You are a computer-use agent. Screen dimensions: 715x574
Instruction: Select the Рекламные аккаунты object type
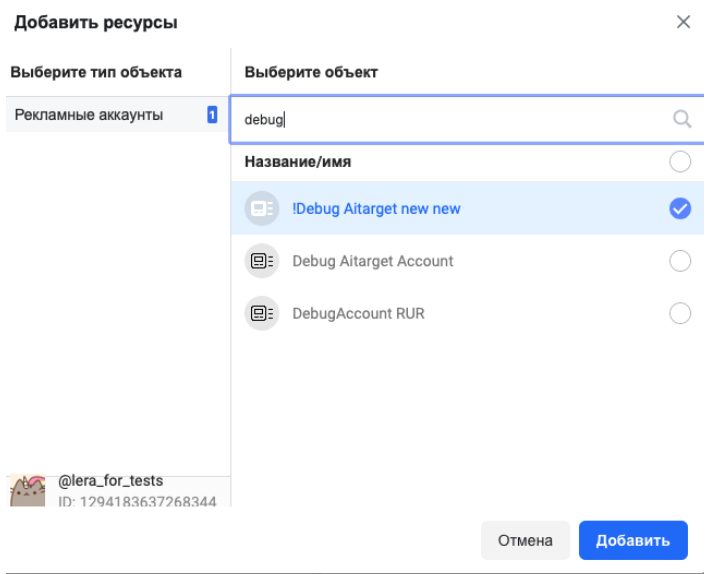[117, 114]
